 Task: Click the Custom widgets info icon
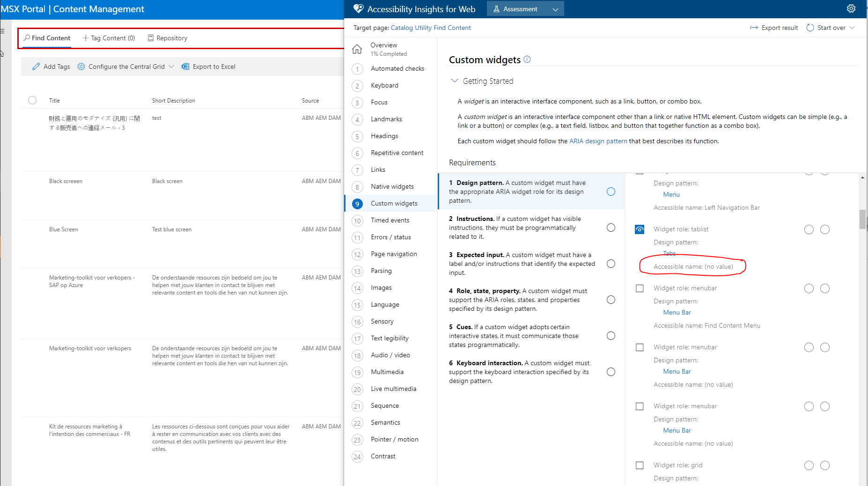coord(527,59)
